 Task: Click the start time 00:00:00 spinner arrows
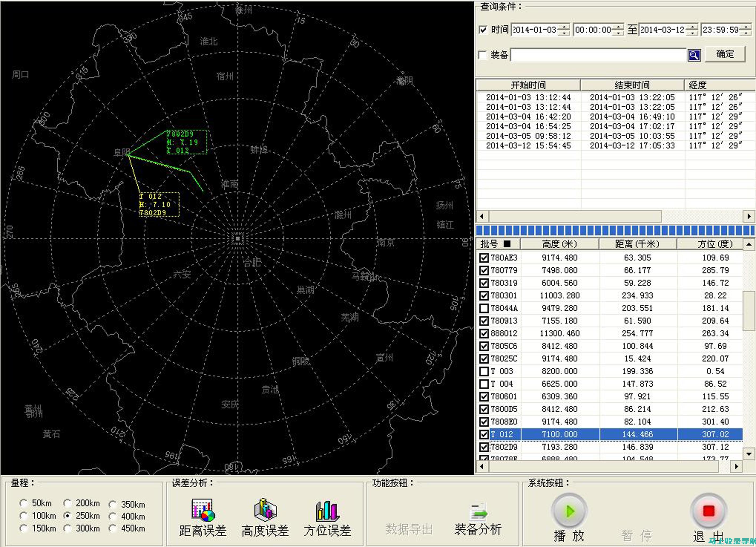click(618, 30)
